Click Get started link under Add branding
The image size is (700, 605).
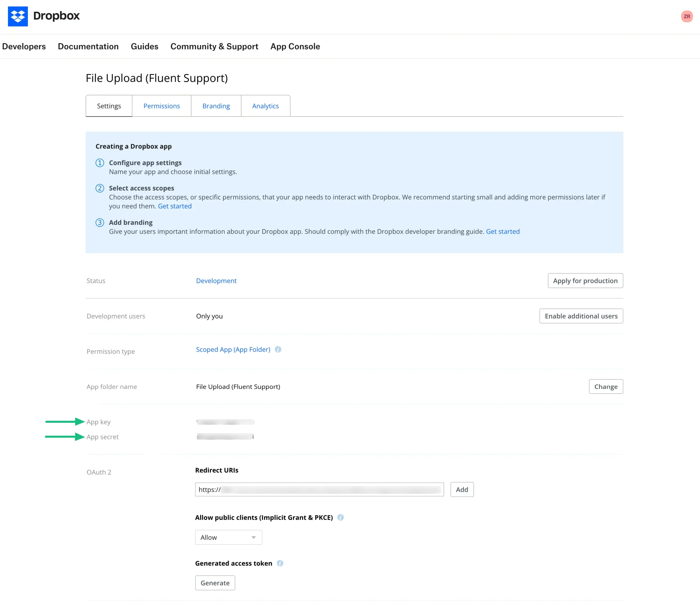pyautogui.click(x=502, y=232)
